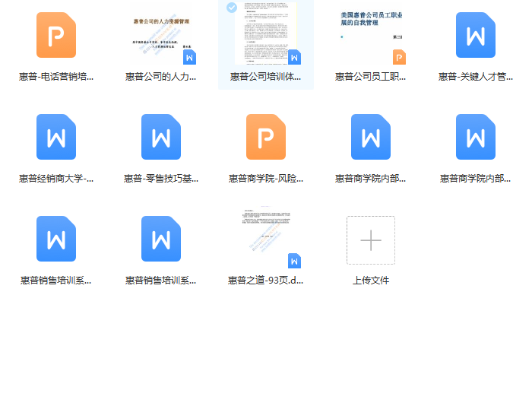532x406 pixels.
Task: Uncheck the selected 惠普公司培训体 file checkmark
Action: (232, 8)
